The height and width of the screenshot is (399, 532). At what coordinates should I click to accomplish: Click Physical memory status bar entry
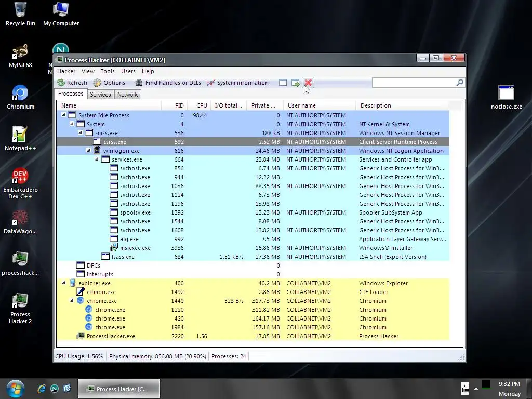(x=157, y=356)
